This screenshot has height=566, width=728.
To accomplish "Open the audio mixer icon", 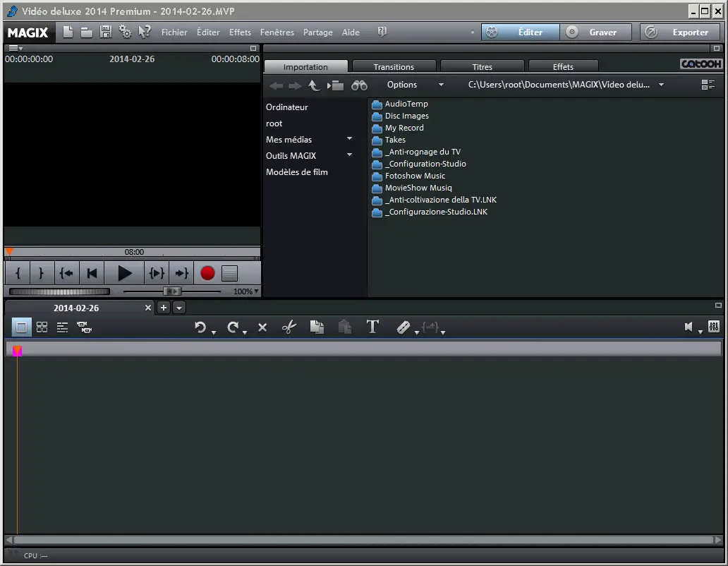I will click(x=714, y=327).
